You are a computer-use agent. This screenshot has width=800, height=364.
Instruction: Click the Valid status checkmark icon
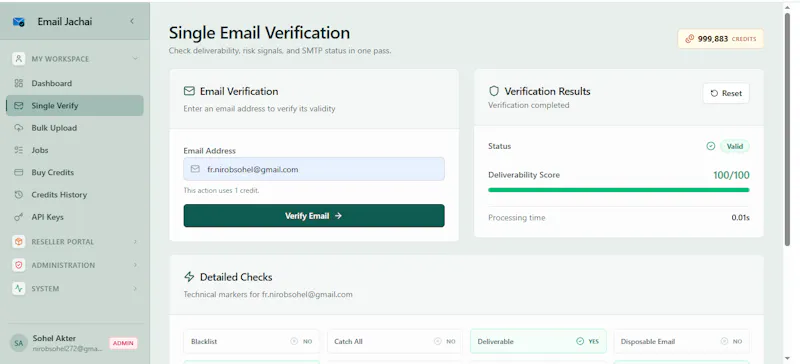(x=711, y=147)
